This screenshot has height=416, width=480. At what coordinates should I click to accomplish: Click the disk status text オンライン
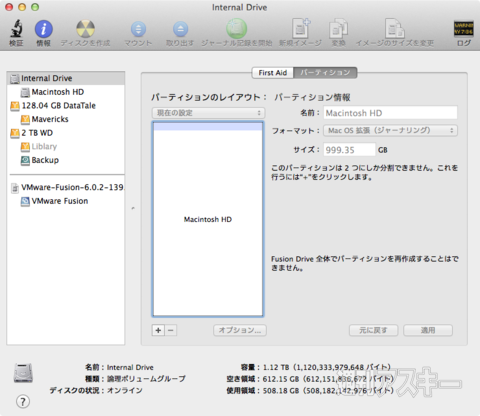point(125,390)
